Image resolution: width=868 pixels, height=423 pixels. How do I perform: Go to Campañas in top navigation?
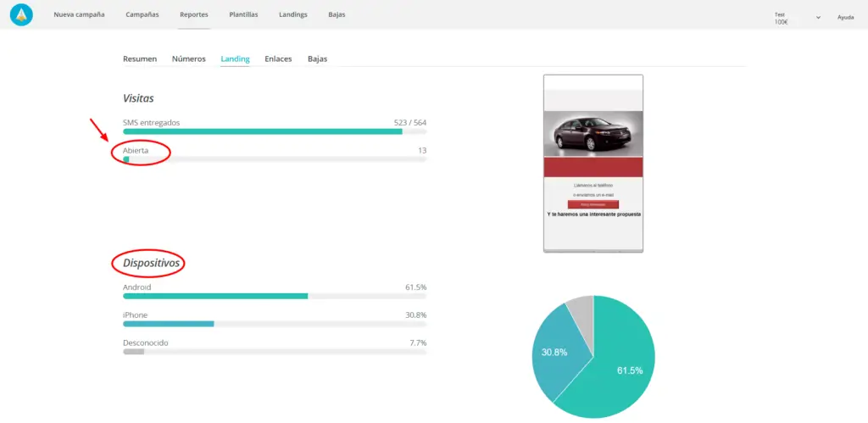pos(142,15)
